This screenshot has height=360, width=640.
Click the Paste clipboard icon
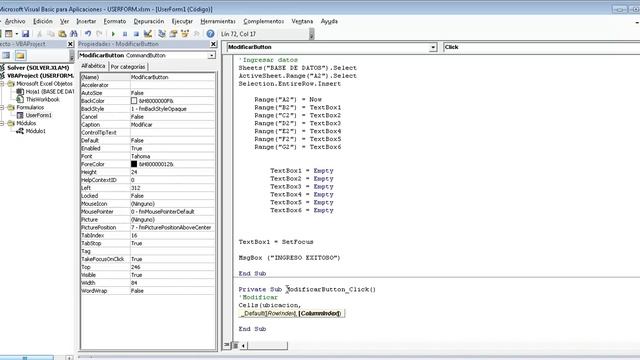[x=62, y=34]
